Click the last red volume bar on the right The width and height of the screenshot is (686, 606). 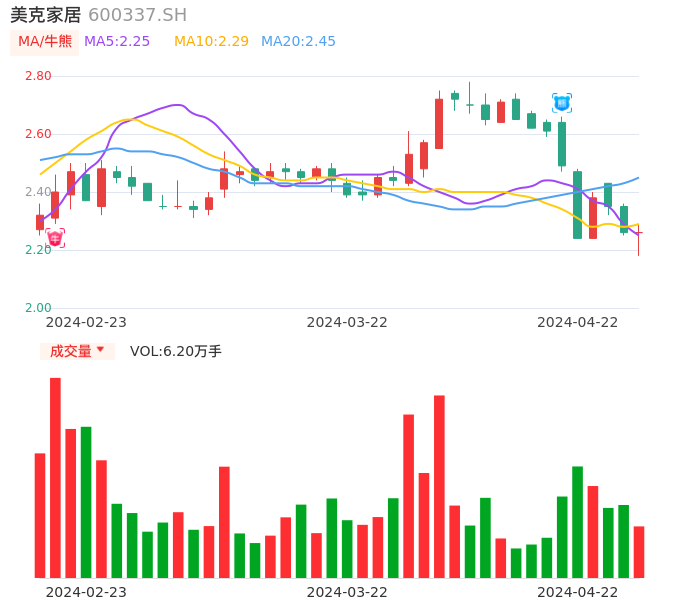639,551
